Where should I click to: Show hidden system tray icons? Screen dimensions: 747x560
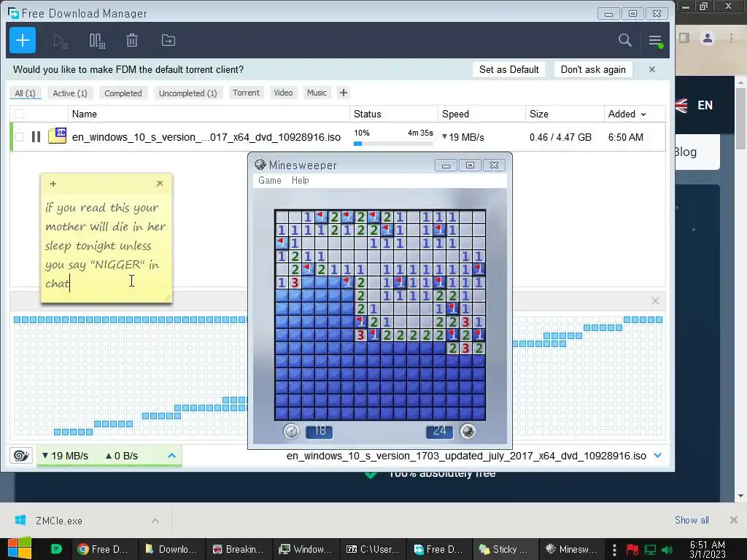coord(614,550)
